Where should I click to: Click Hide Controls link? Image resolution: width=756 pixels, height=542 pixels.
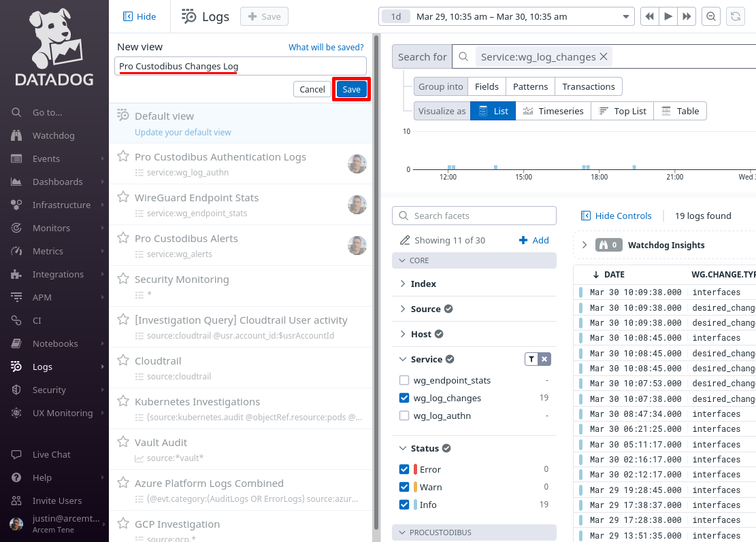coord(617,216)
